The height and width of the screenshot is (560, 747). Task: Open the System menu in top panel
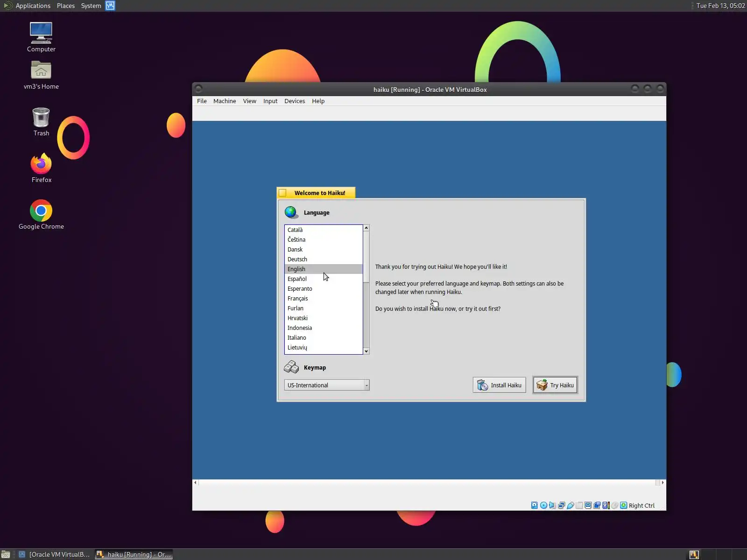click(91, 6)
